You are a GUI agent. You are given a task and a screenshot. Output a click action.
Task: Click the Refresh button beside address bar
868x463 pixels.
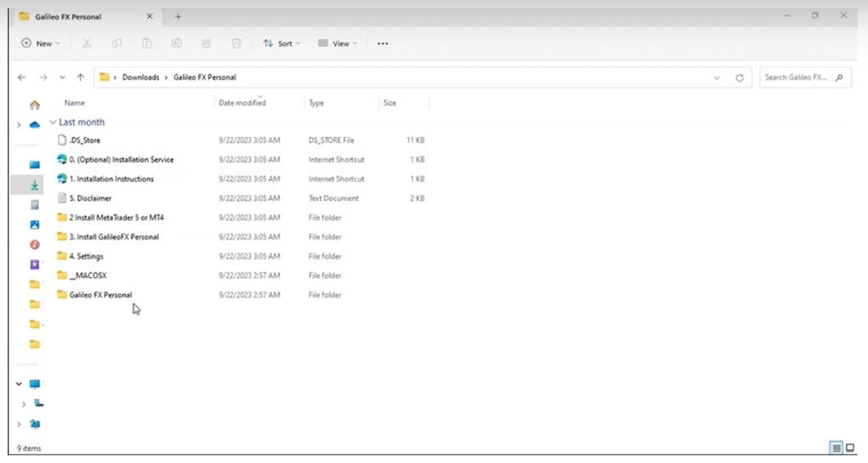point(740,77)
